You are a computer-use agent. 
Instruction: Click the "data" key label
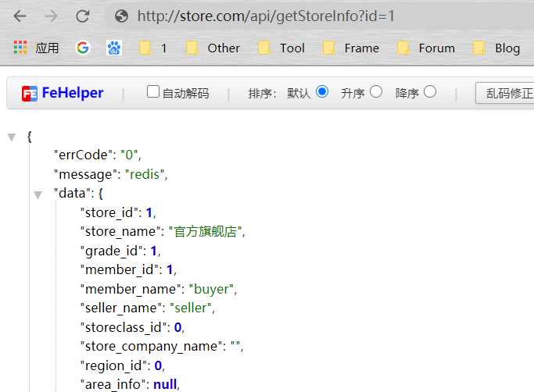pos(72,194)
